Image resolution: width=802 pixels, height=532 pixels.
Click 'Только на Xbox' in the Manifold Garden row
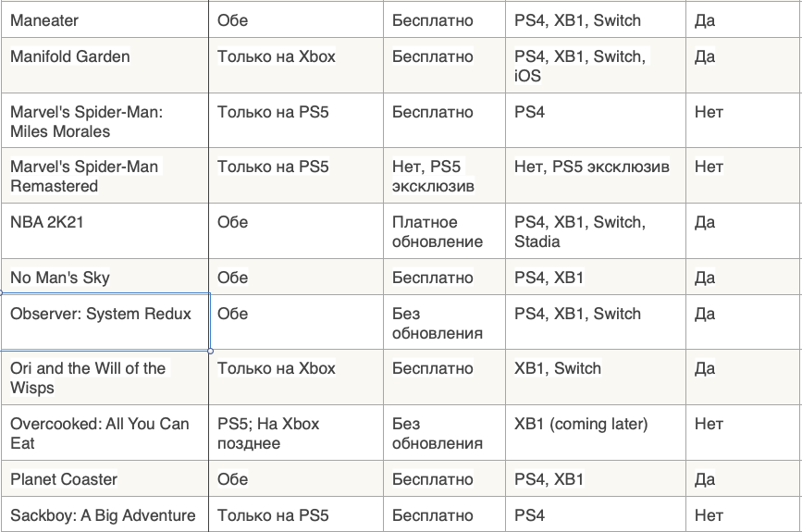click(277, 56)
